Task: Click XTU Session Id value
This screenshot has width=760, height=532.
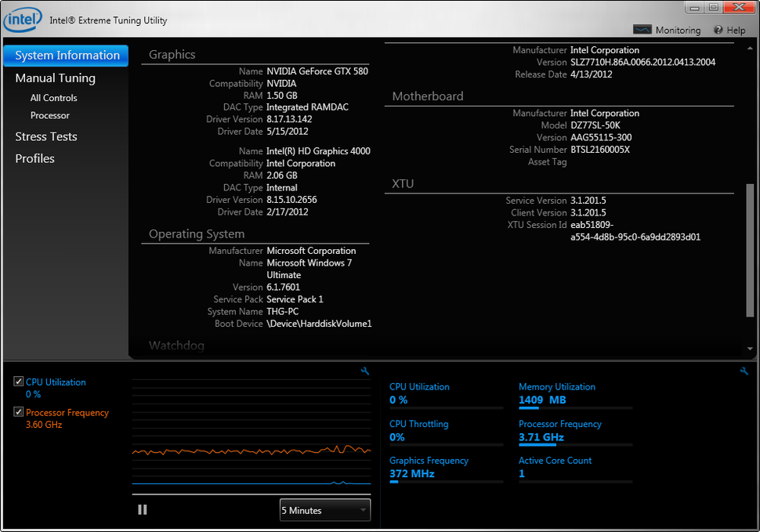Action: [x=635, y=231]
